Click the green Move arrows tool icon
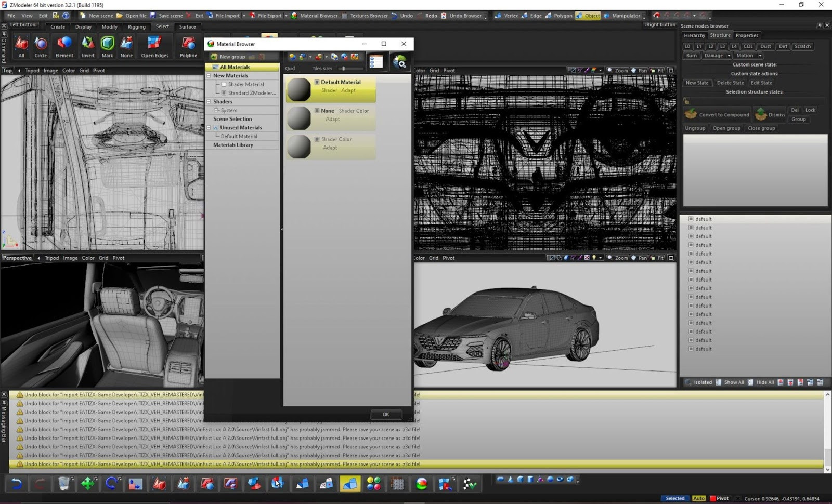Screen dimensions: 832x504 coord(87,484)
